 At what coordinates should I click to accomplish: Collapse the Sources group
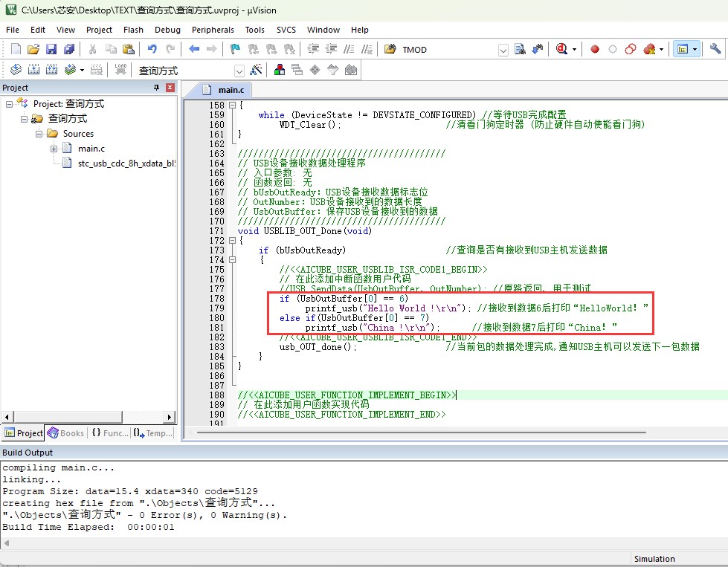(39, 134)
